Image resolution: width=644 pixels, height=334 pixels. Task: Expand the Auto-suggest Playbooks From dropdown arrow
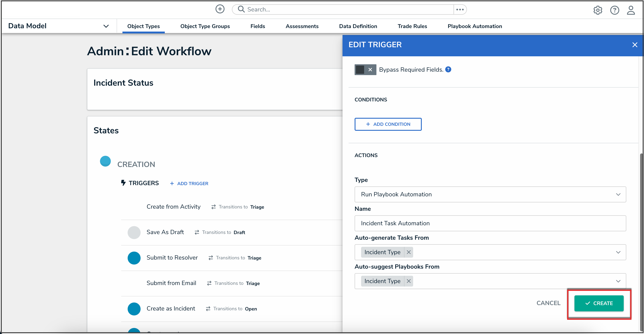click(x=618, y=281)
